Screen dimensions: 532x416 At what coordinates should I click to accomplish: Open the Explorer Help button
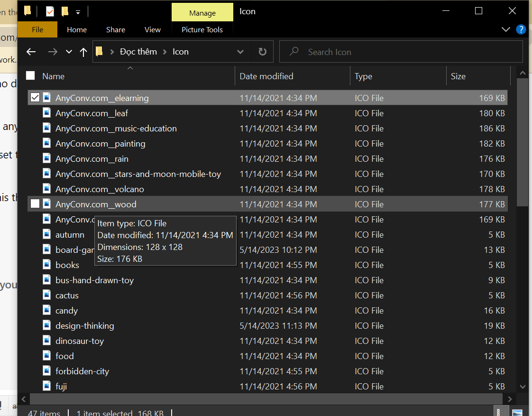[x=521, y=29]
